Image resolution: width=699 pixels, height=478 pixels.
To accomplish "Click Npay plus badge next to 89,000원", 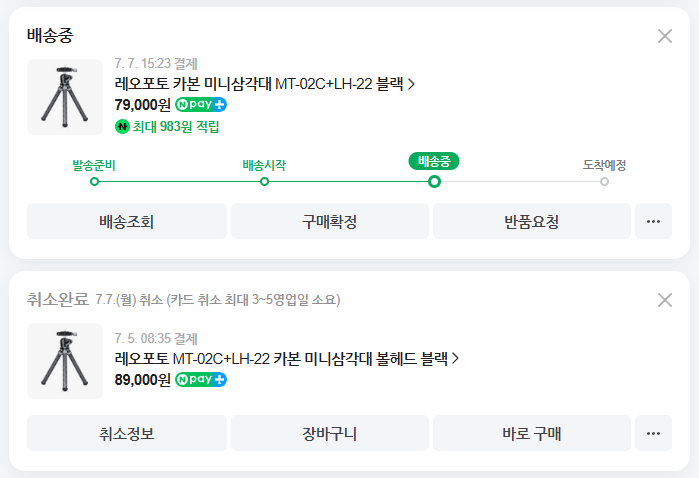I will click(x=201, y=379).
